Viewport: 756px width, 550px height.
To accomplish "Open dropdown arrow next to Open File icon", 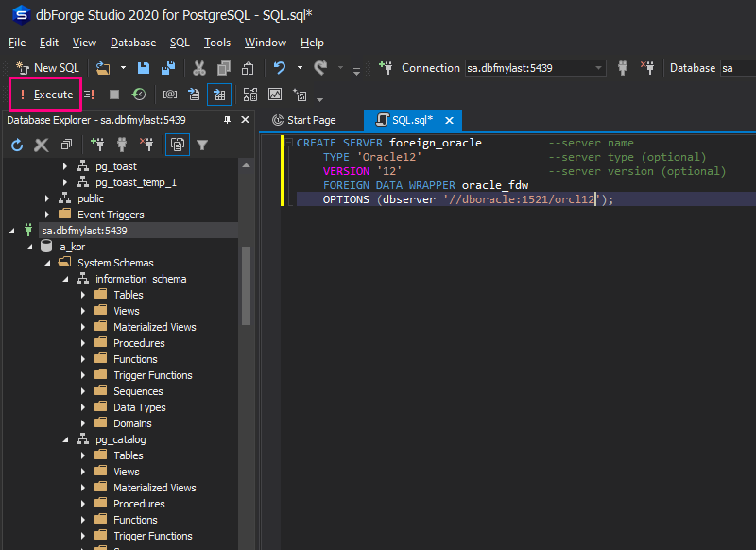I will coord(123,68).
